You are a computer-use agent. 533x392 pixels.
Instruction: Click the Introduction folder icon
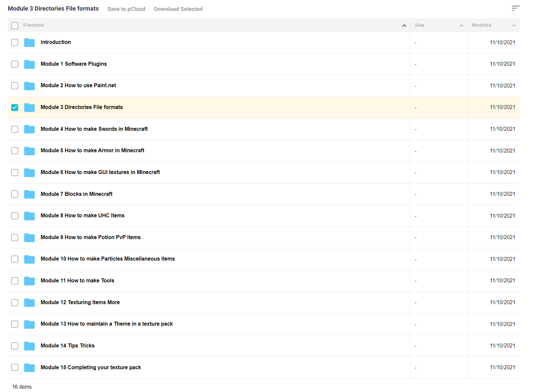tap(29, 43)
